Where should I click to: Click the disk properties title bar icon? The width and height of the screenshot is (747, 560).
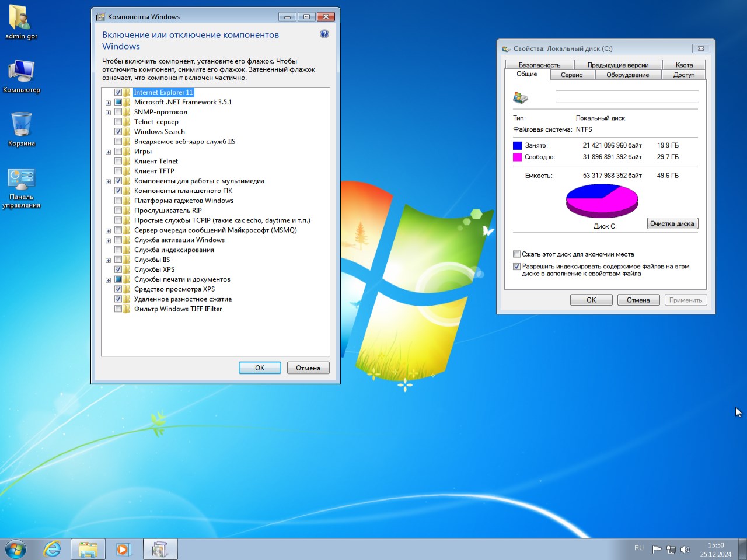pos(506,48)
